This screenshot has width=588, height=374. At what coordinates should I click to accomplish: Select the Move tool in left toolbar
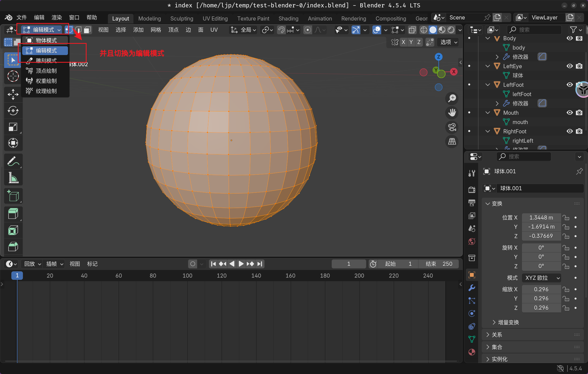(x=13, y=94)
